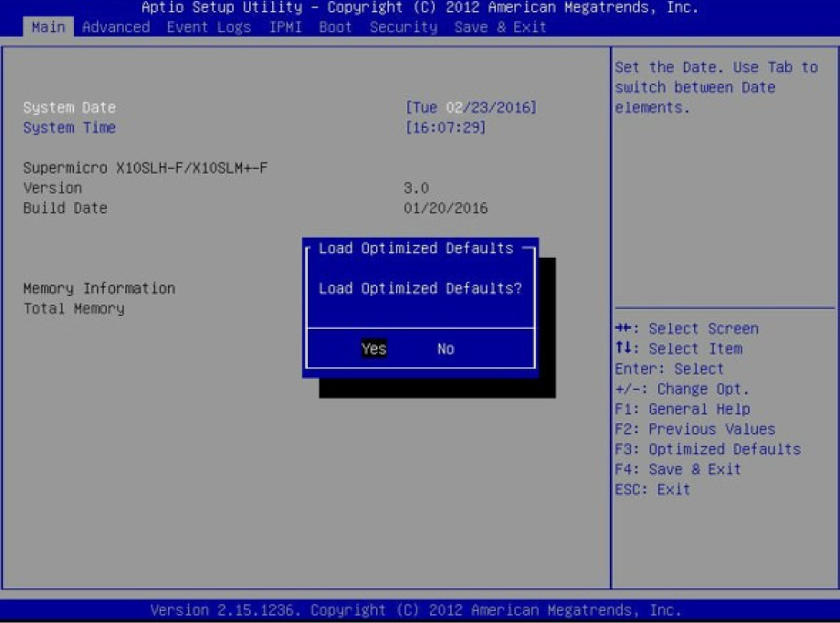Click the Select Item key hint
Viewport: 840px width, 623px height.
tap(678, 348)
